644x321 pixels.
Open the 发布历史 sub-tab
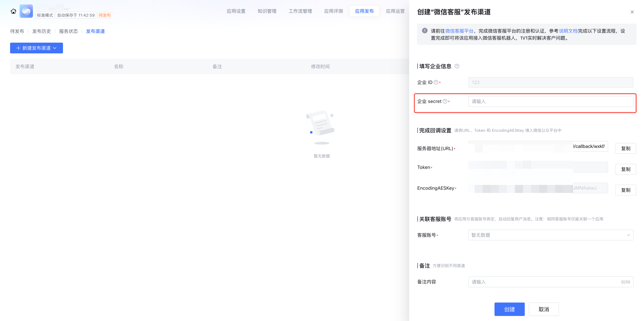(x=41, y=31)
